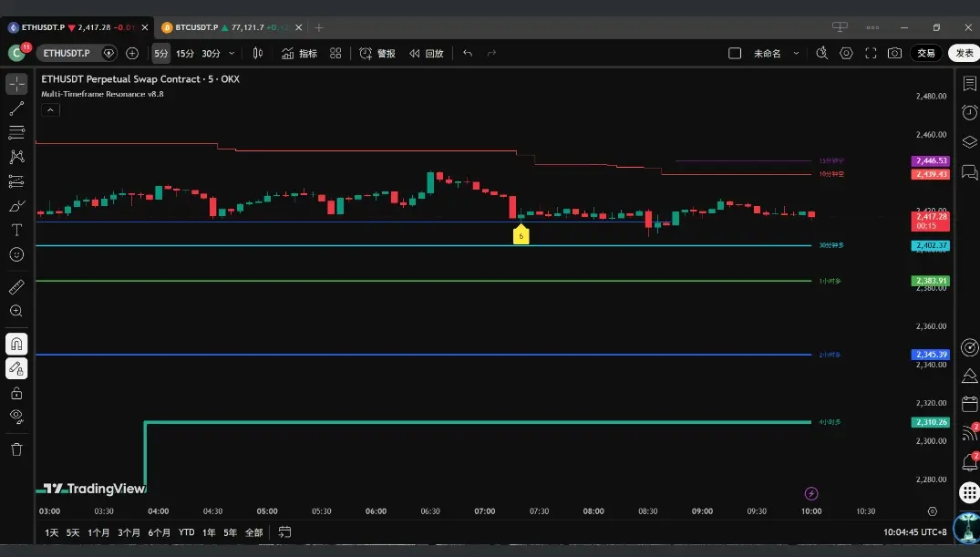
Task: Collapse the indicator legend chevron
Action: [x=51, y=110]
